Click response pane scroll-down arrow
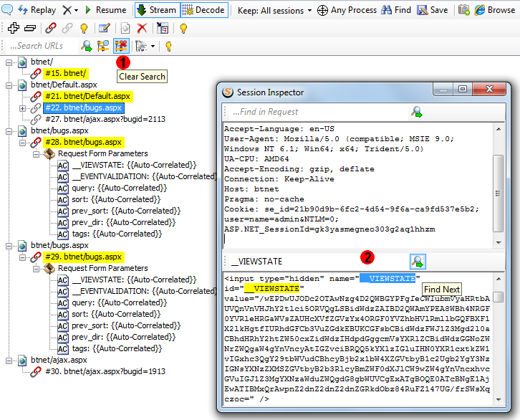Image resolution: width=520 pixels, height=420 pixels. (499, 400)
